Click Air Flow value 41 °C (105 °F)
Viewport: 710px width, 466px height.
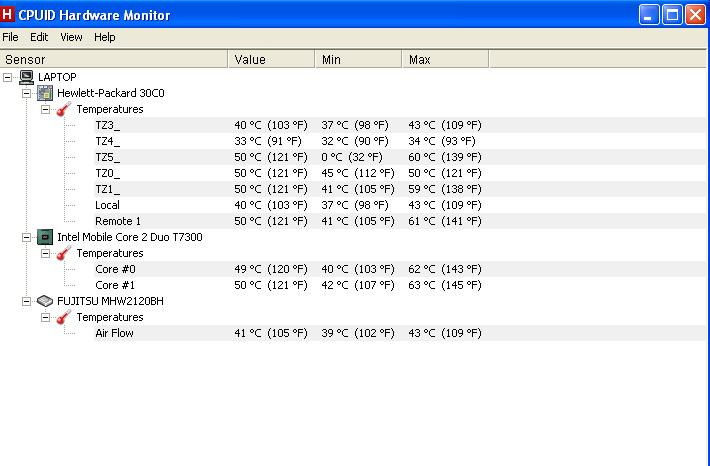pyautogui.click(x=271, y=333)
